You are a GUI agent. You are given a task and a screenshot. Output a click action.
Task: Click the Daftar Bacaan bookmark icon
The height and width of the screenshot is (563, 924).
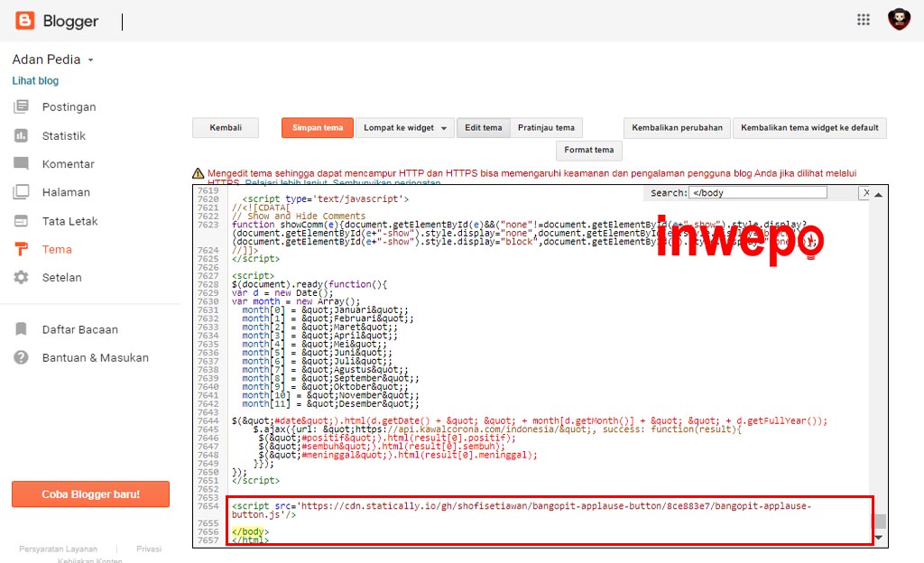point(22,329)
